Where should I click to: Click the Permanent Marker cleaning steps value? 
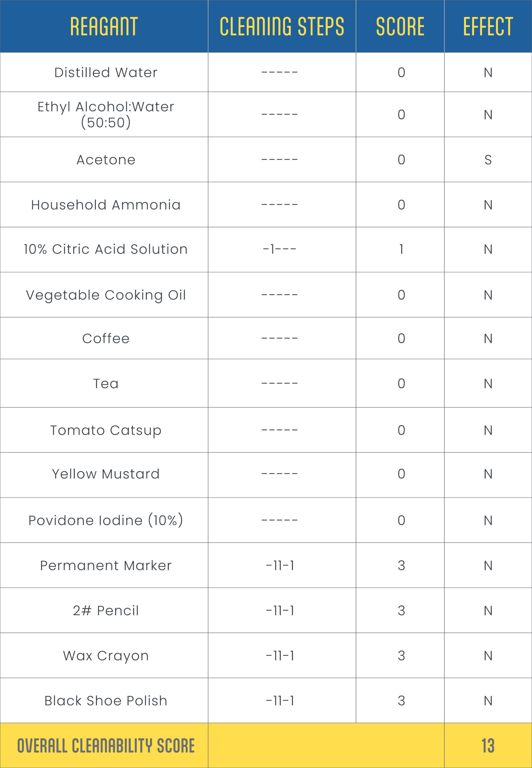tap(280, 565)
